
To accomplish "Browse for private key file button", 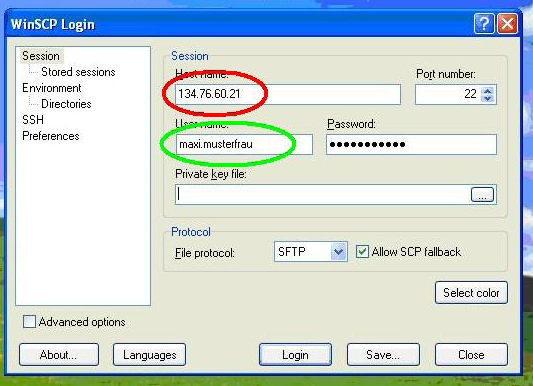I will 482,194.
